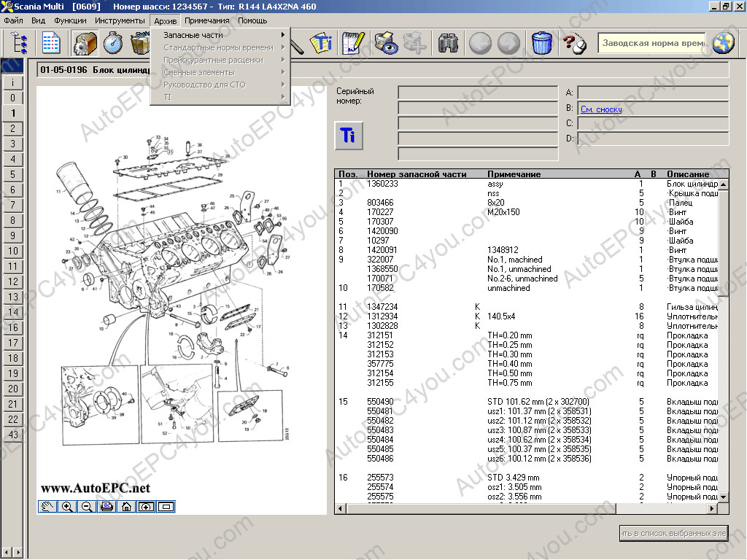Zoom out using the magnifier minus icon
The width and height of the screenshot is (747, 560).
pyautogui.click(x=87, y=507)
